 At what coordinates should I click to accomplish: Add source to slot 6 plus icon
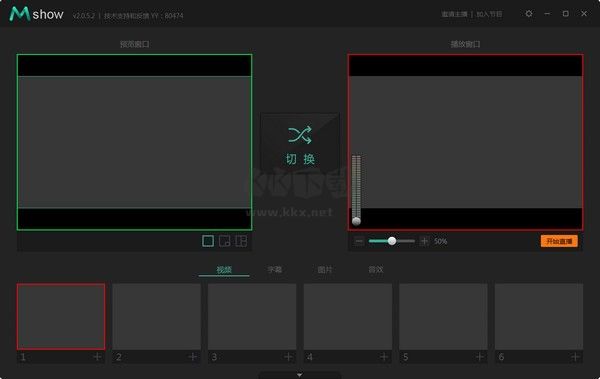575,357
